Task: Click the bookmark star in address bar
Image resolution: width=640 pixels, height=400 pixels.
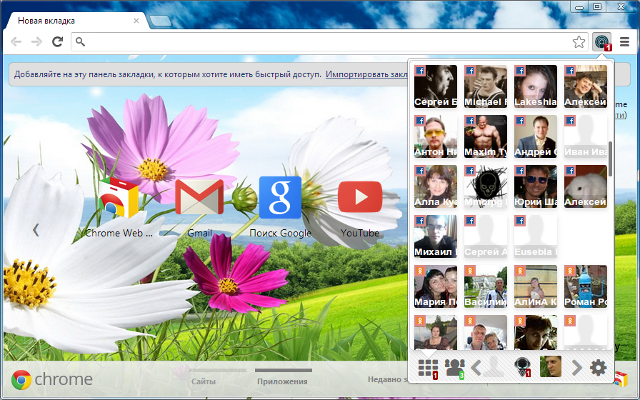Action: pyautogui.click(x=579, y=42)
